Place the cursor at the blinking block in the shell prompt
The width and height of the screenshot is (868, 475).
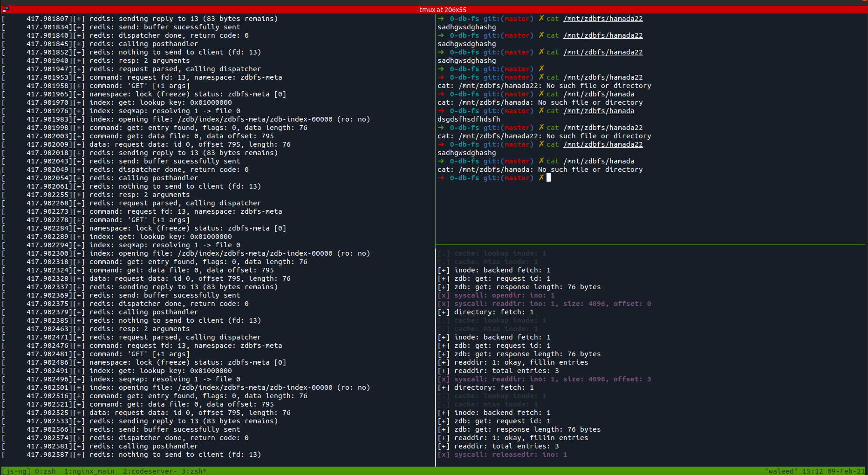(x=548, y=178)
